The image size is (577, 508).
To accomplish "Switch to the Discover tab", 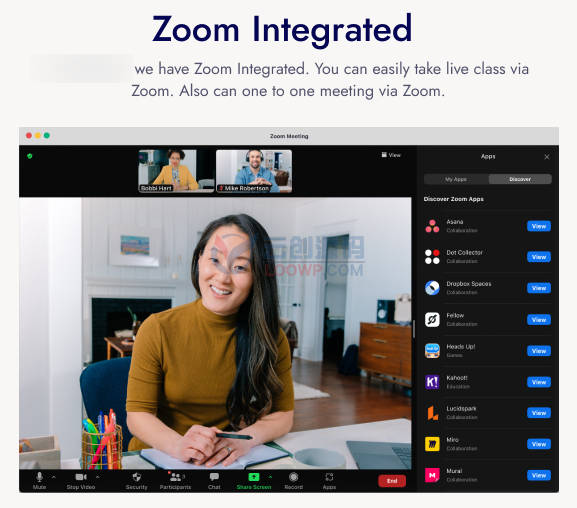I will pos(520,179).
